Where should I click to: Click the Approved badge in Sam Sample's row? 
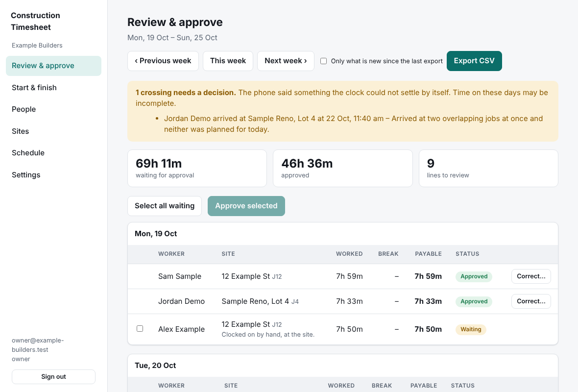474,276
